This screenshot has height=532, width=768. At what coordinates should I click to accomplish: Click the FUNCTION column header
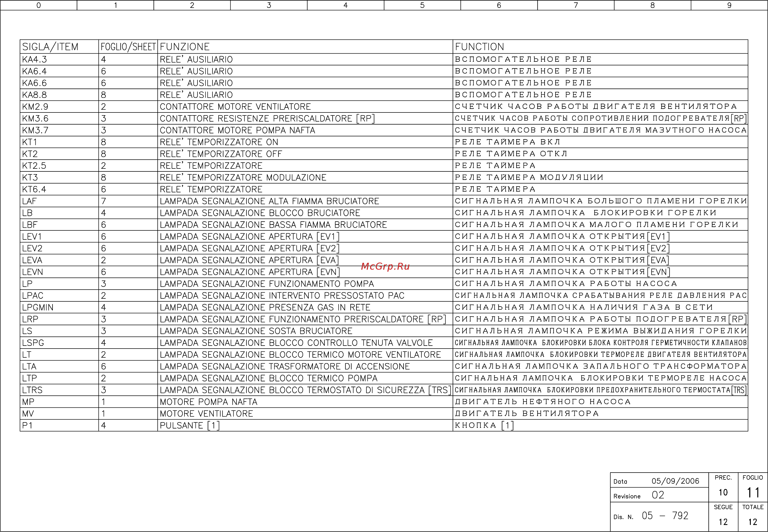pos(600,47)
